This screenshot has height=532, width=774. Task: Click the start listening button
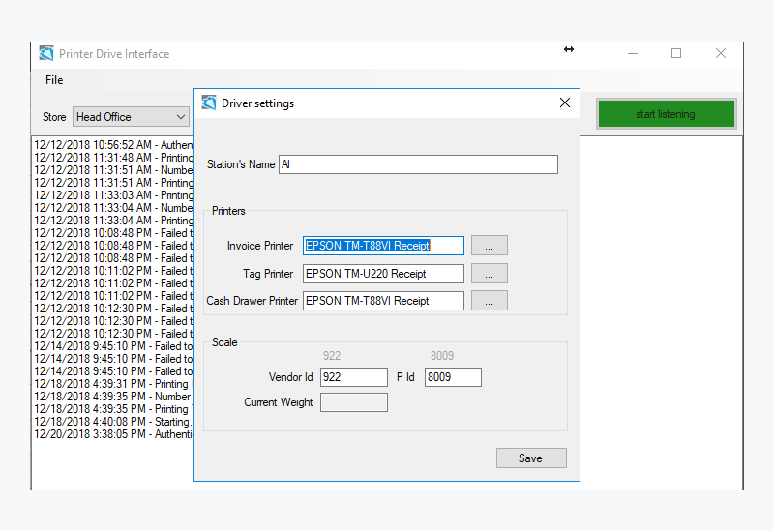[666, 114]
